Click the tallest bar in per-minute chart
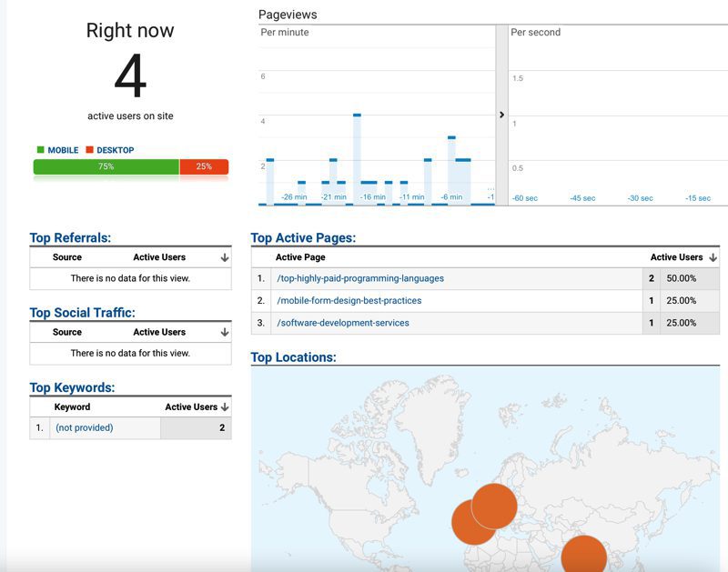This screenshot has width=728, height=572. click(357, 159)
